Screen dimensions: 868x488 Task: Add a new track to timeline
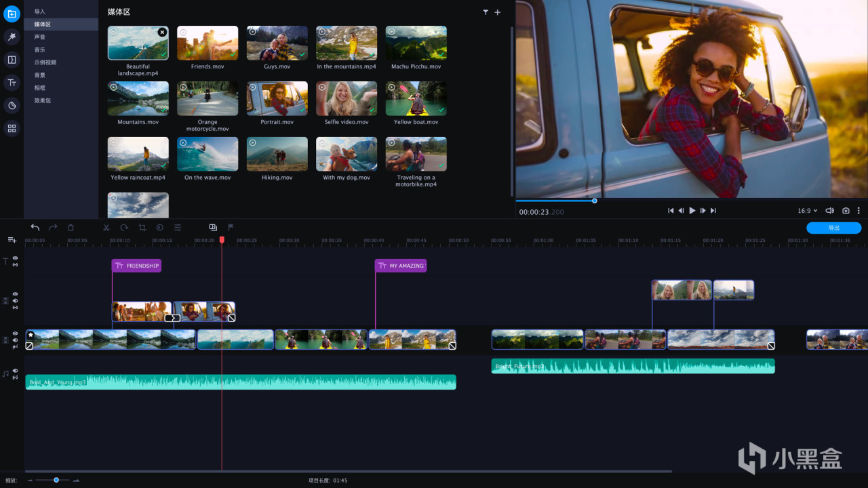click(12, 240)
